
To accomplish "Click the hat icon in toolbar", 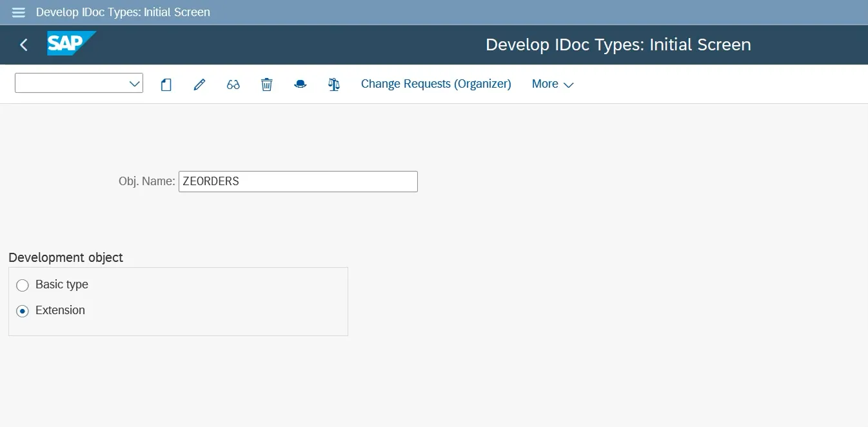I will [x=300, y=84].
